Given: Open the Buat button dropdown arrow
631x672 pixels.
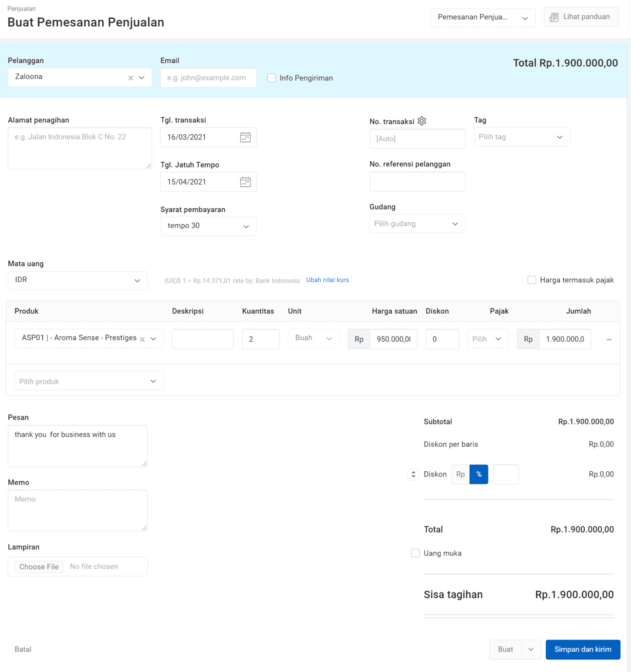Looking at the screenshot, I should click(531, 650).
